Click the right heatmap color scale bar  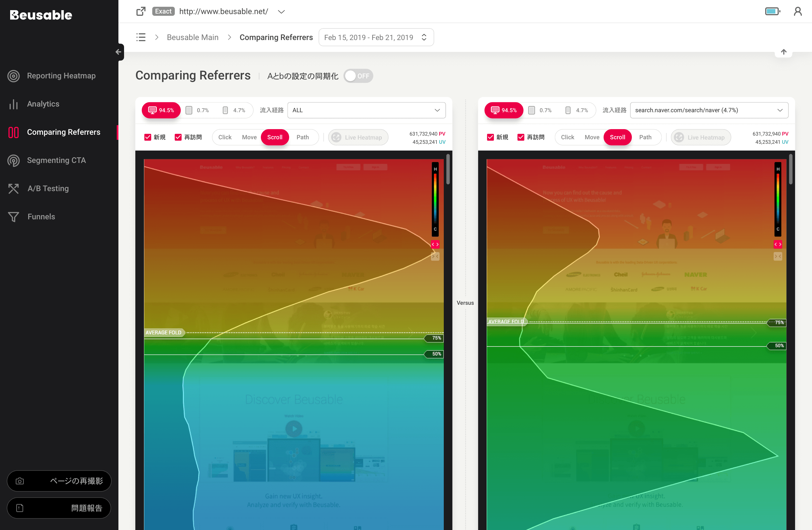tap(778, 199)
